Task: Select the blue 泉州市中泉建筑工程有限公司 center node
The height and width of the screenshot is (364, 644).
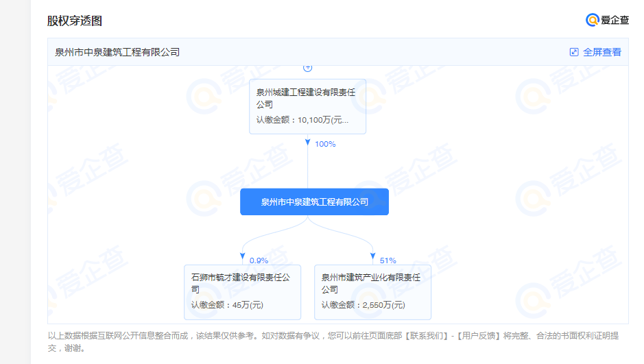Action: [314, 202]
